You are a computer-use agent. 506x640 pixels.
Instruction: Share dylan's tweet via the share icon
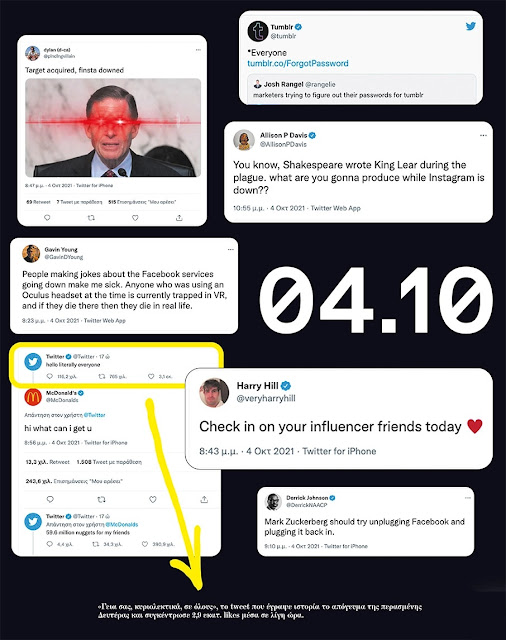179,218
